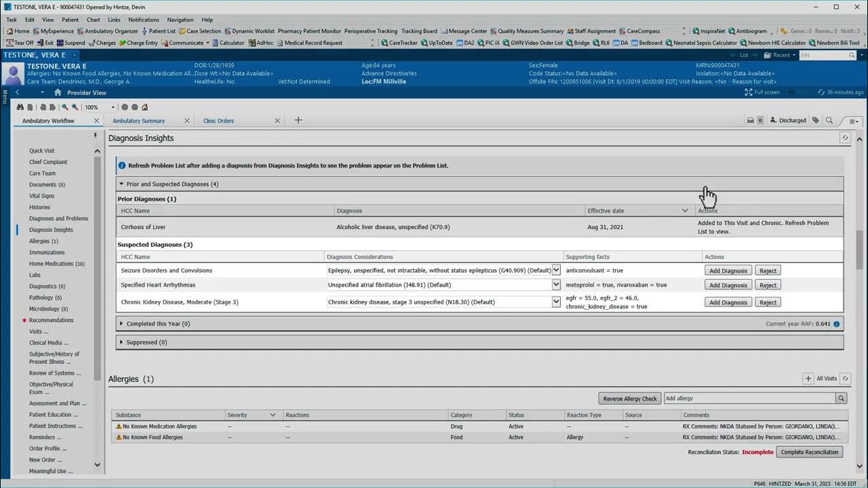
Task: Add Diagnosis for Seizure Disorders row
Action: 728,270
